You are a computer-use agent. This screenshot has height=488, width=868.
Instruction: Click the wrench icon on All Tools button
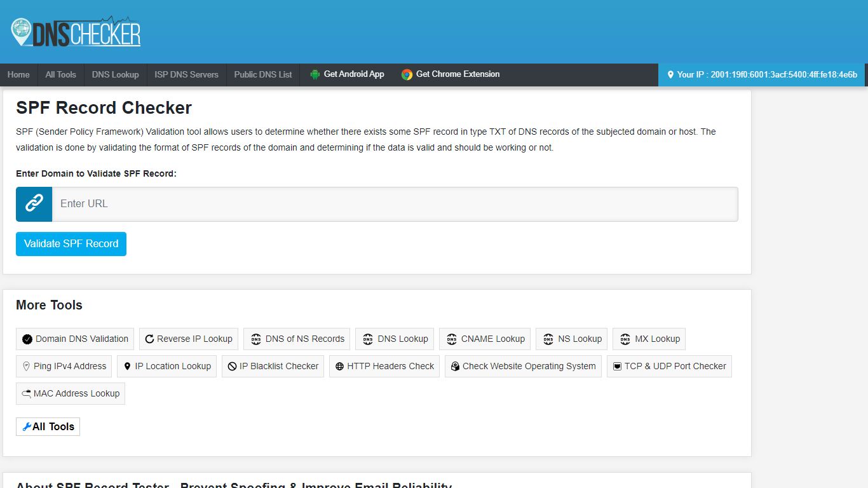(x=27, y=427)
